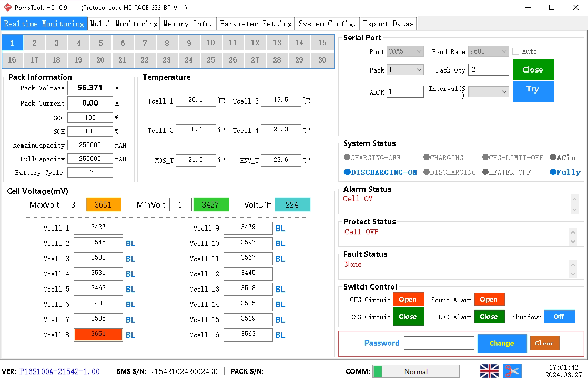This screenshot has width=588, height=382.
Task: Toggle the DSG Circuit Close switch
Action: point(408,317)
